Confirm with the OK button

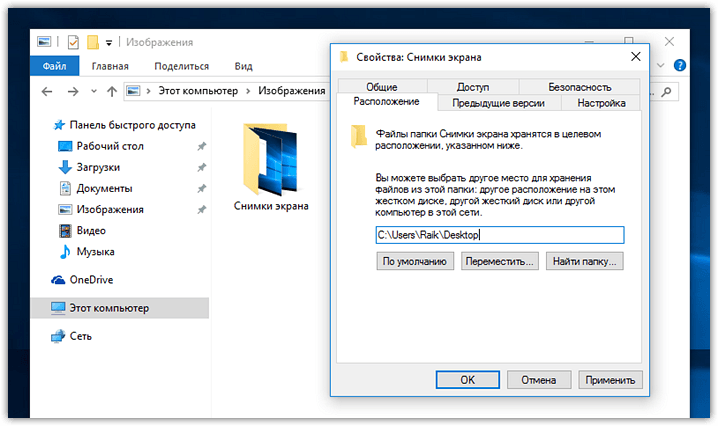pyautogui.click(x=468, y=380)
